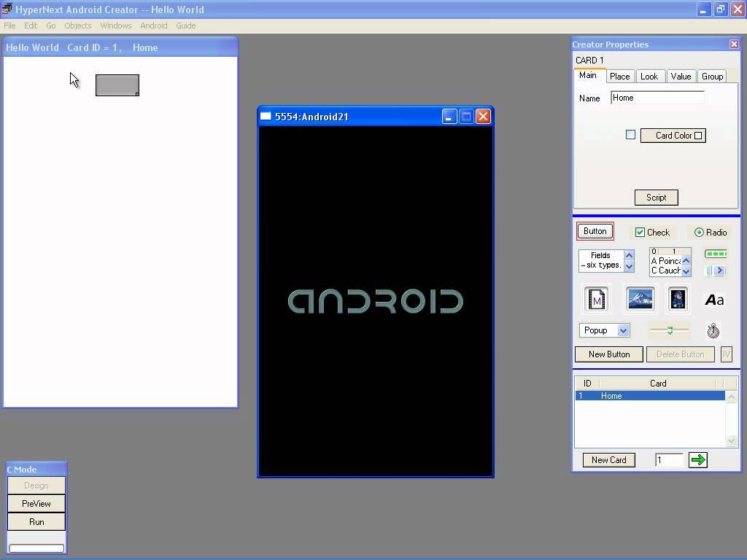Viewport: 747px width, 560px height.
Task: Close the Creator Properties panel
Action: coord(734,44)
